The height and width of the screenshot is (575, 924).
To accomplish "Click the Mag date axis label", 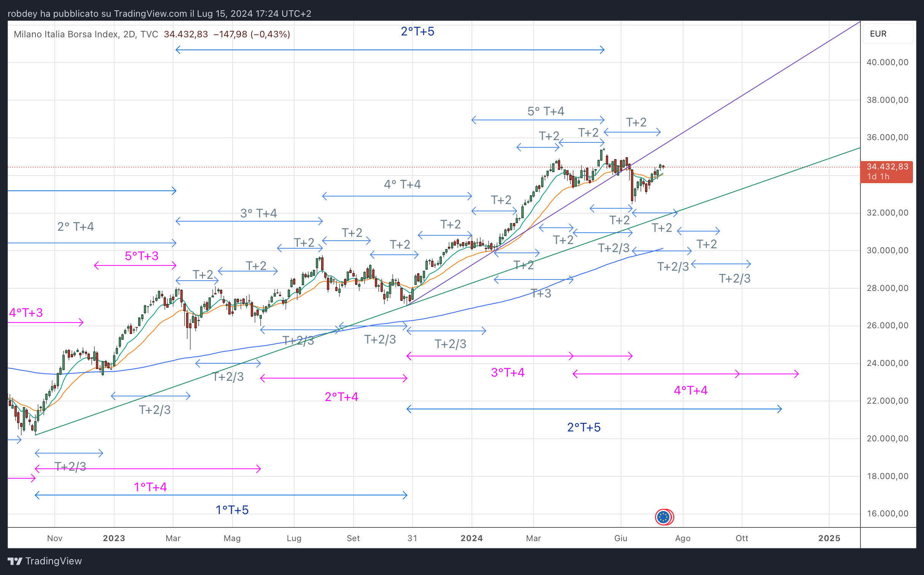I will coord(232,538).
